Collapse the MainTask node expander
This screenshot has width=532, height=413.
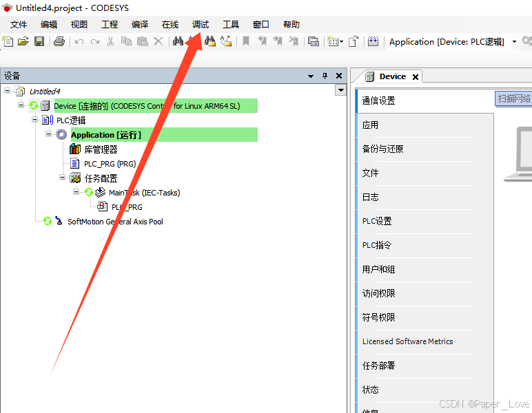coord(76,192)
